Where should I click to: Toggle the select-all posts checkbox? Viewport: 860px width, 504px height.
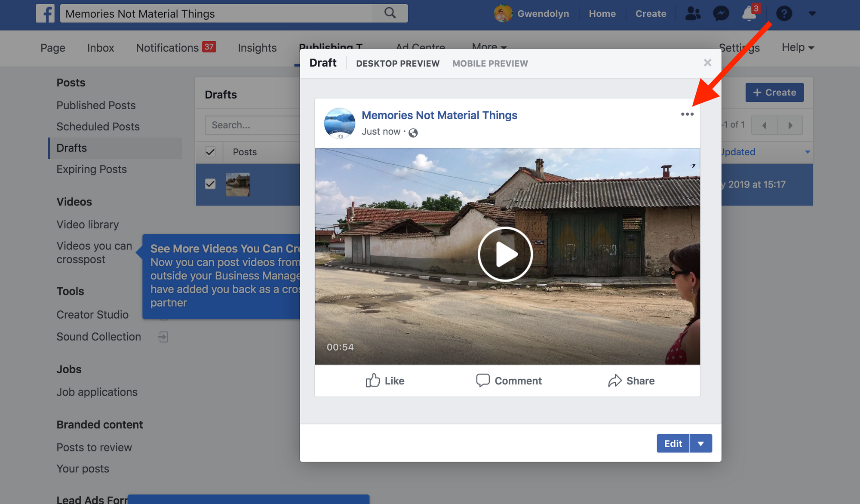(x=210, y=152)
